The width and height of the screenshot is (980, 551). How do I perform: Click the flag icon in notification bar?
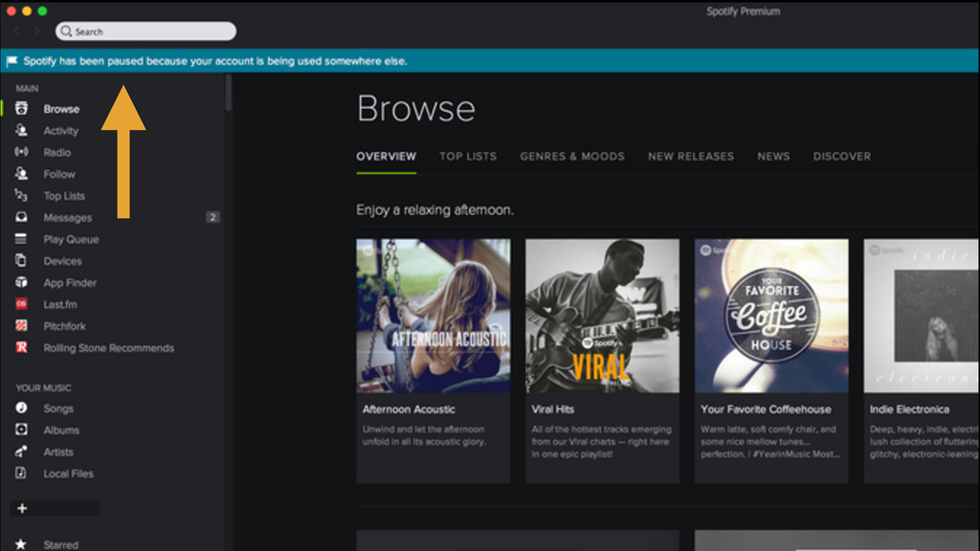point(11,60)
